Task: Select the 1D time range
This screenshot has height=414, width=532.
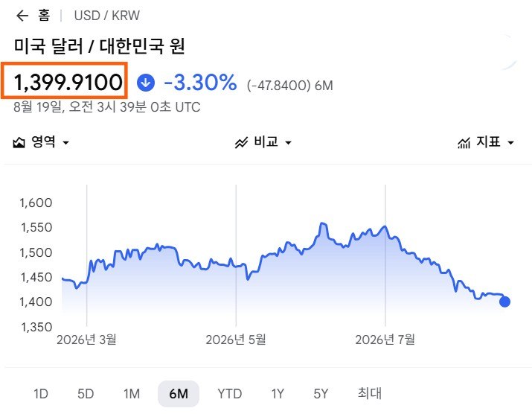Action: tap(41, 394)
